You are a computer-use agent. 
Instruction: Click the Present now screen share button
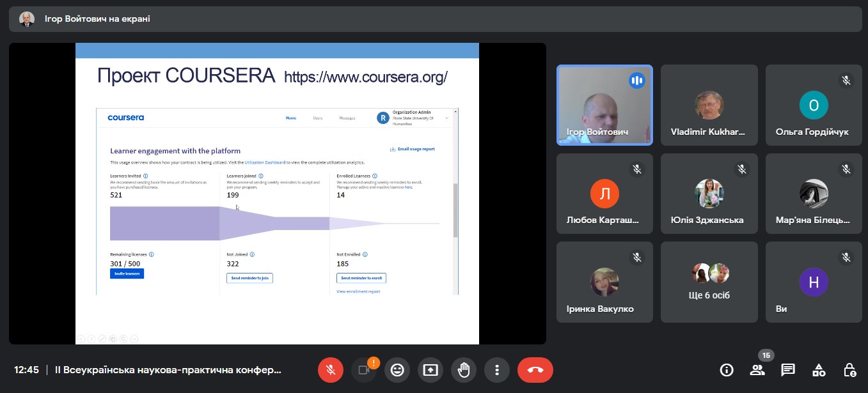tap(430, 369)
